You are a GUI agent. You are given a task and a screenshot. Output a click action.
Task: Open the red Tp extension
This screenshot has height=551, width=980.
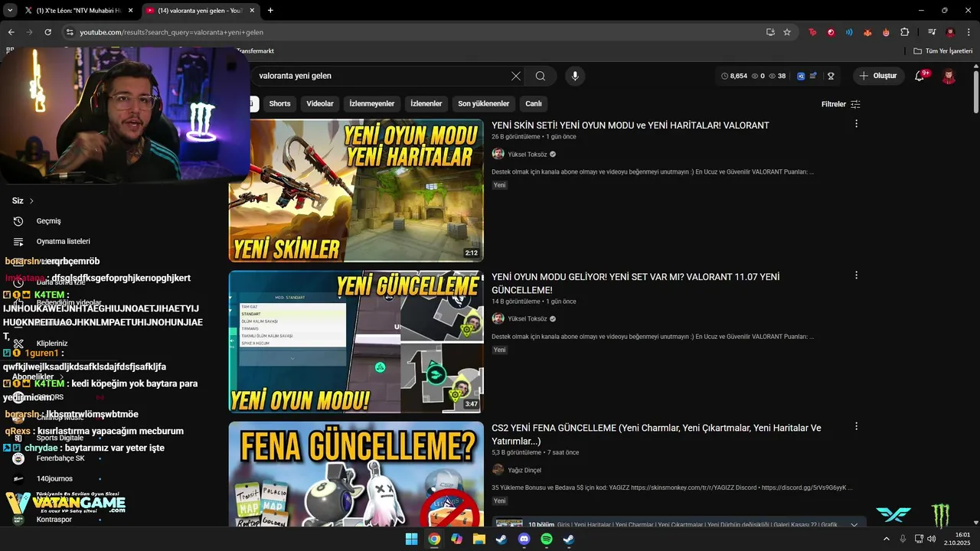[x=812, y=32]
